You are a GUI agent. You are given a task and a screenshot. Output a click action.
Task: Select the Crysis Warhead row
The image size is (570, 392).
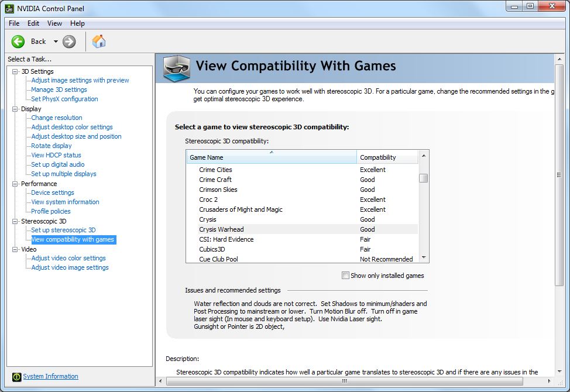click(302, 229)
